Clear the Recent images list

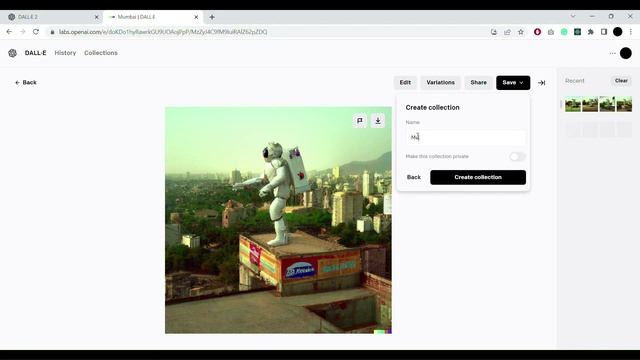click(621, 81)
